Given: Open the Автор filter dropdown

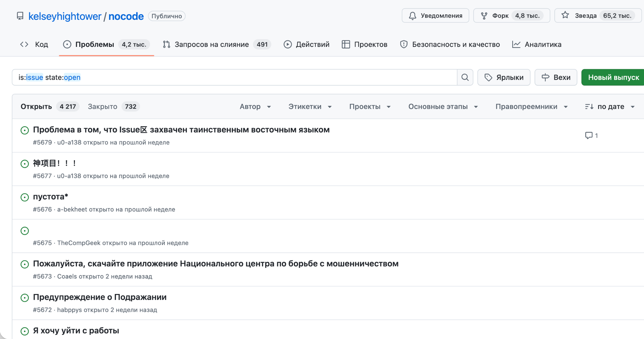Looking at the screenshot, I should 255,106.
